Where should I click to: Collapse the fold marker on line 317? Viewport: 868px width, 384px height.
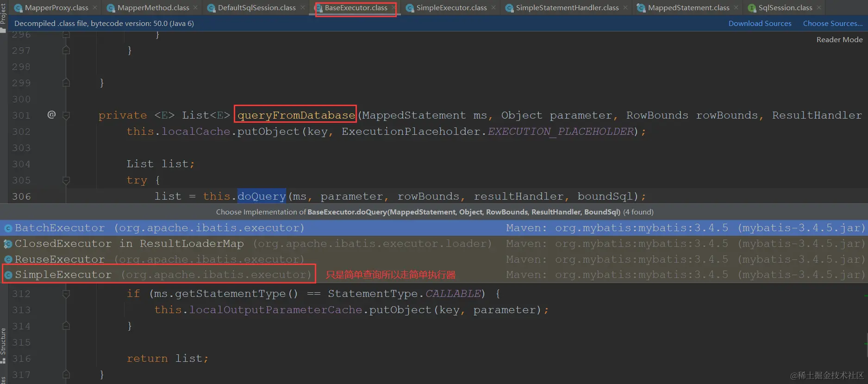[x=66, y=374]
